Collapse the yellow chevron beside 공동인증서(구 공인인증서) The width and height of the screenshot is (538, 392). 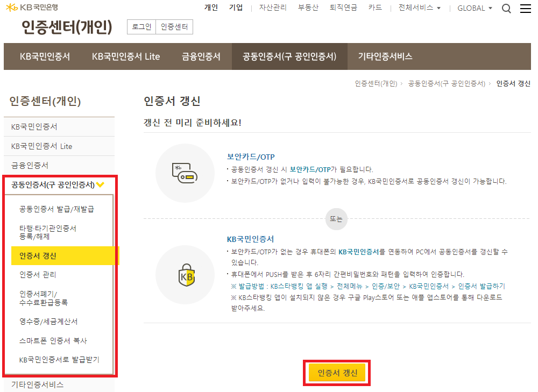100,185
